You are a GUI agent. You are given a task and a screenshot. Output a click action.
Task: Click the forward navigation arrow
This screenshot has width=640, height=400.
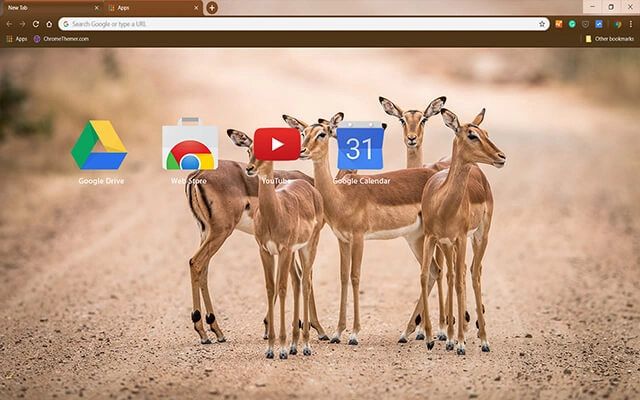[22, 24]
